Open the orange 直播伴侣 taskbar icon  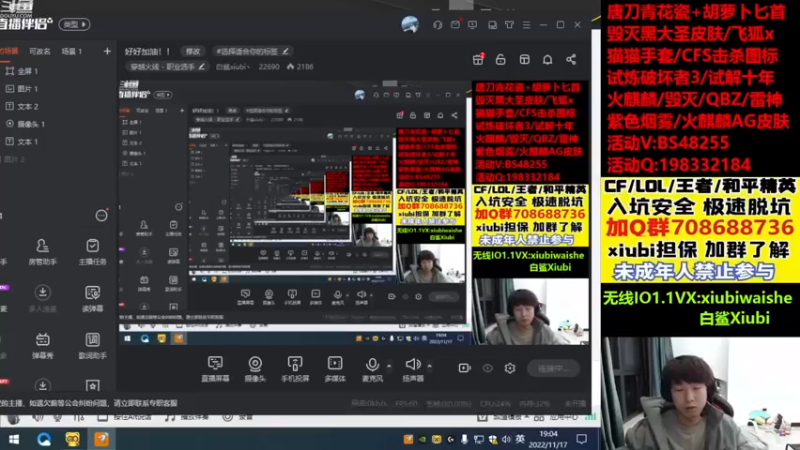click(101, 439)
